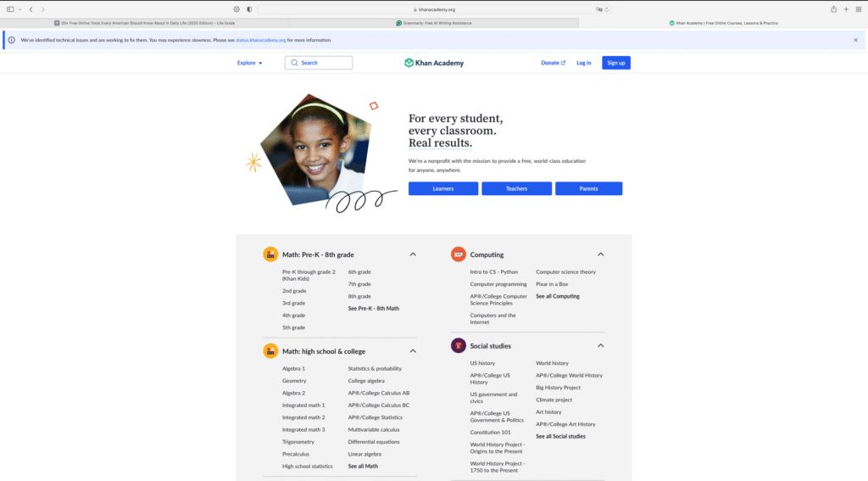This screenshot has width=868, height=481.
Task: Collapse the Math: high school & college section
Action: [x=413, y=350]
